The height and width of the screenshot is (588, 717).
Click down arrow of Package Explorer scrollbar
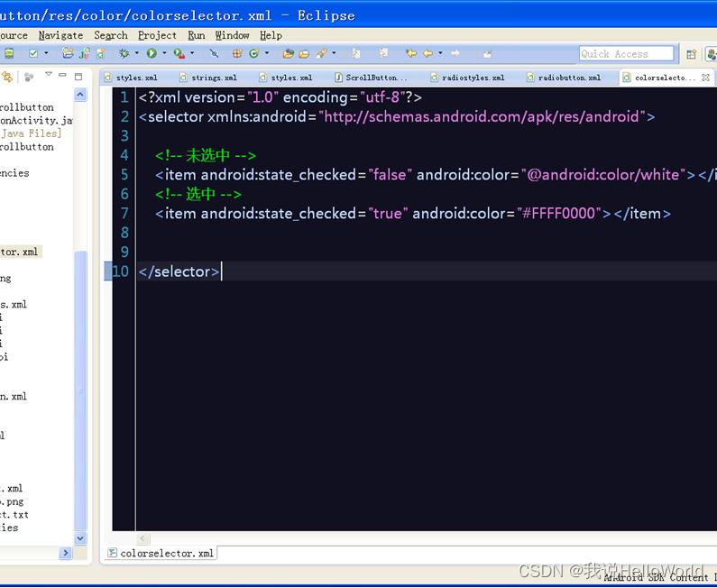point(80,538)
